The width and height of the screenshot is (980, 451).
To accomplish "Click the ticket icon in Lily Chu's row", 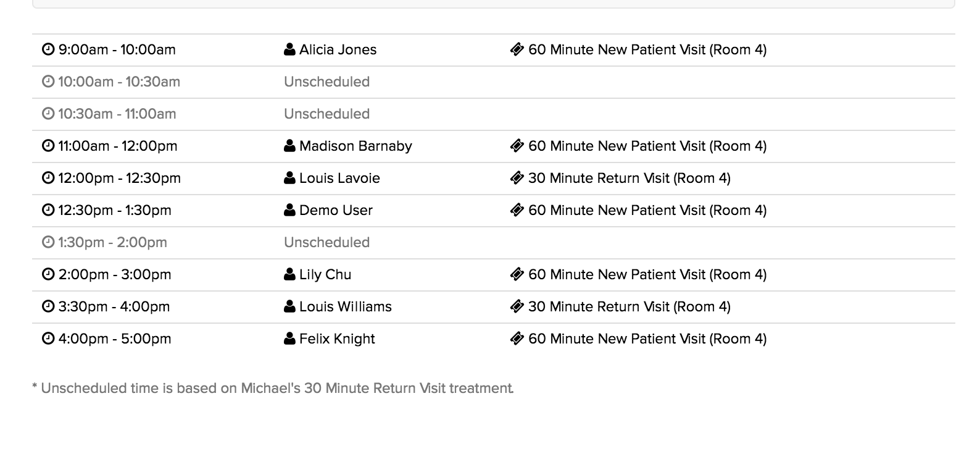I will coord(517,274).
